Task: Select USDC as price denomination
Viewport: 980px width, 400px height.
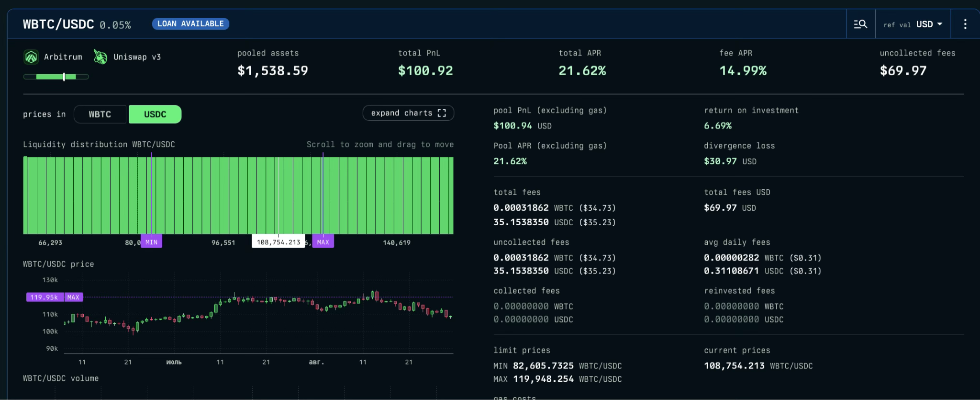Action: click(155, 114)
